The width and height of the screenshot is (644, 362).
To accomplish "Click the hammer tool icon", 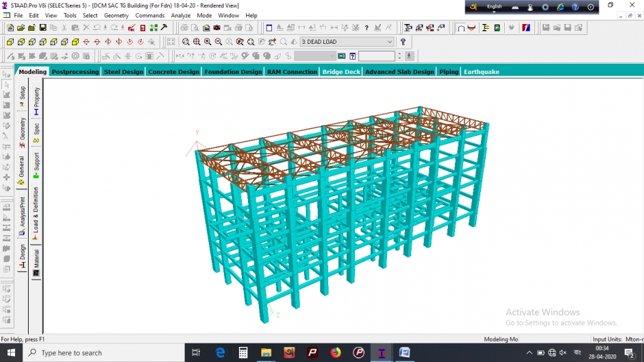I will click(164, 28).
